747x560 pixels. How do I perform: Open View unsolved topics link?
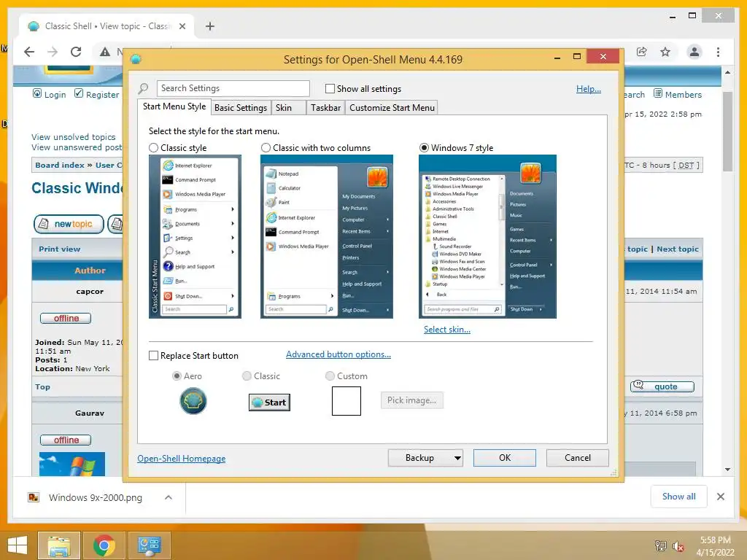click(74, 137)
